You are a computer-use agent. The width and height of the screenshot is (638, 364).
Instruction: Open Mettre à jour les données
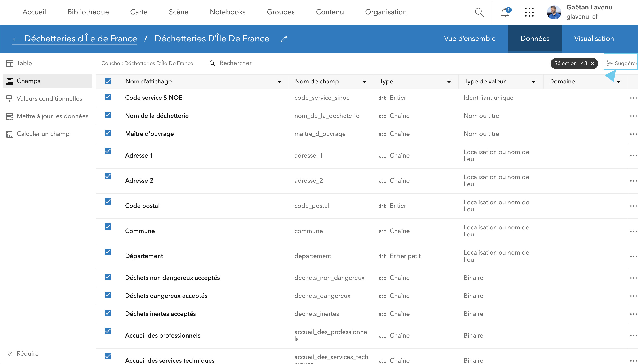click(47, 116)
